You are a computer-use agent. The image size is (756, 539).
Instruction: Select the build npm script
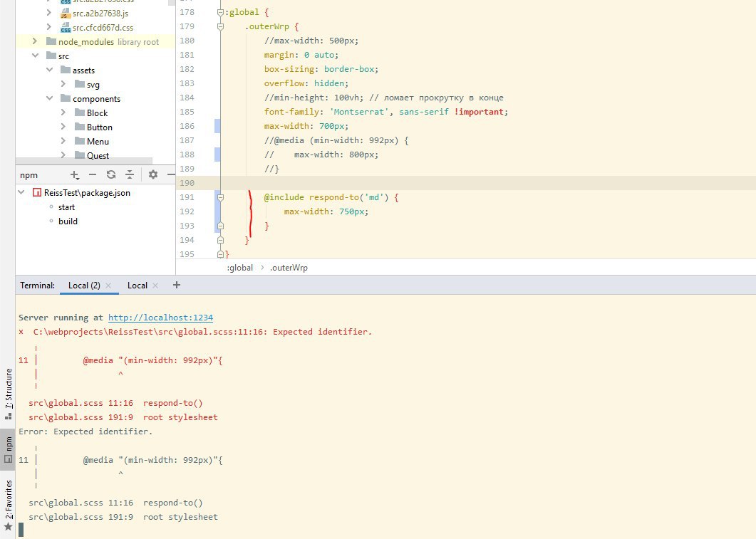coord(68,221)
